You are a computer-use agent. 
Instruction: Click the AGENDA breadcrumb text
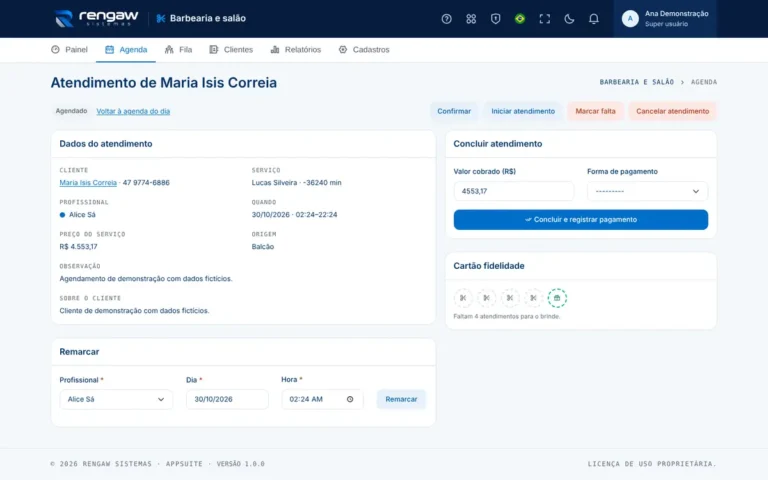pos(704,82)
